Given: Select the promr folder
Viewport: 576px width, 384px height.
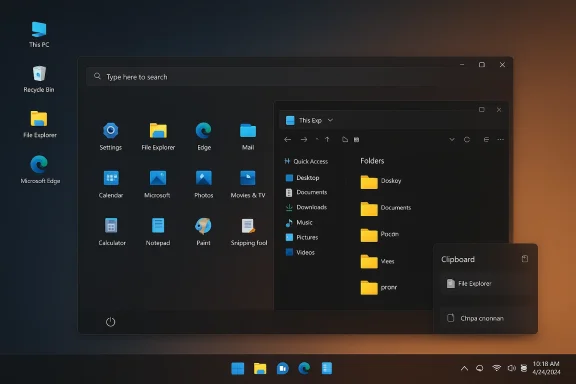Looking at the screenshot, I should point(379,288).
